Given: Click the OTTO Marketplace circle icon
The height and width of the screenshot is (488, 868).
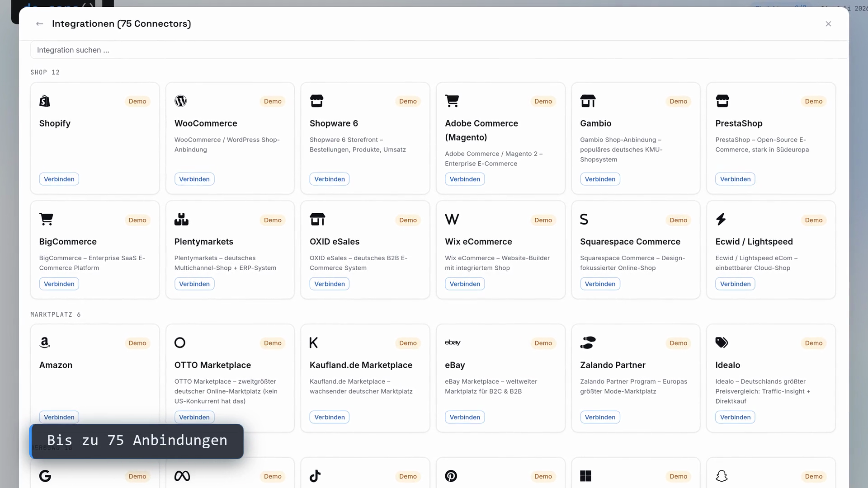Looking at the screenshot, I should point(180,343).
